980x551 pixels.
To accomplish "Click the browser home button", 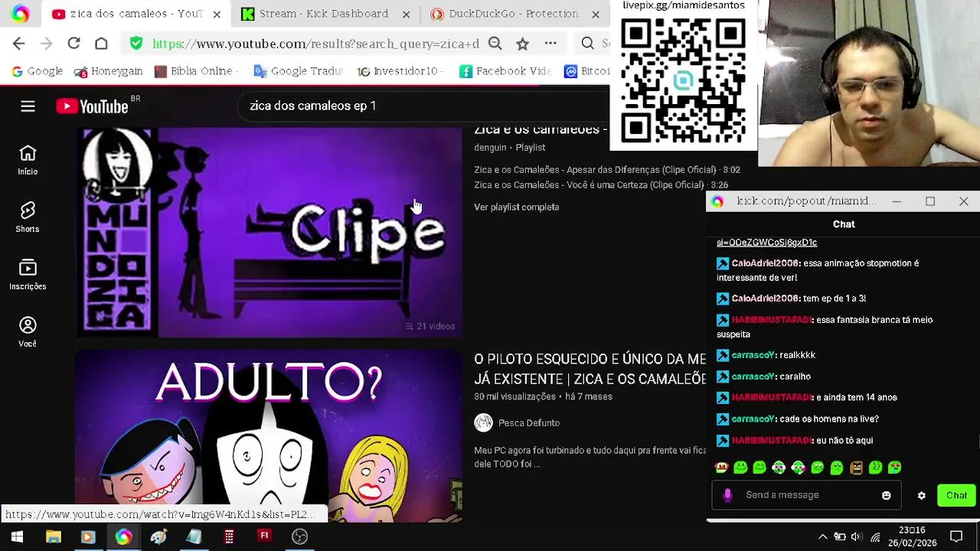I will 101,44.
